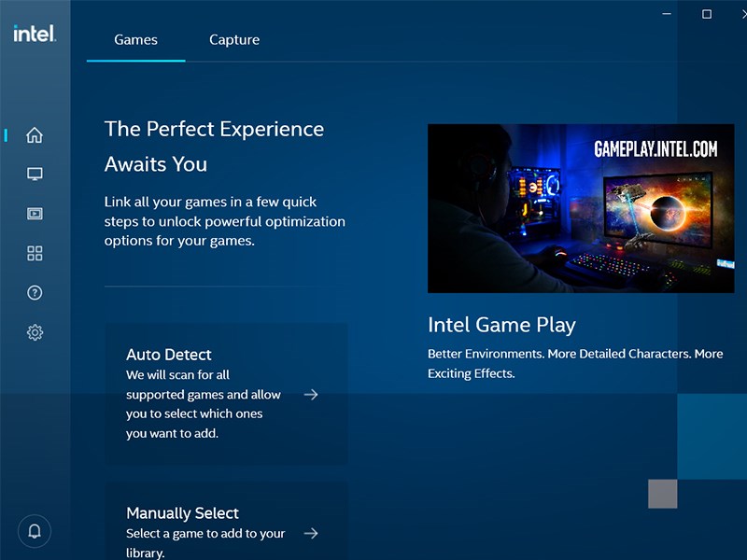Click the Manually Select arrow button
Screen dimensions: 747x560
tap(311, 533)
